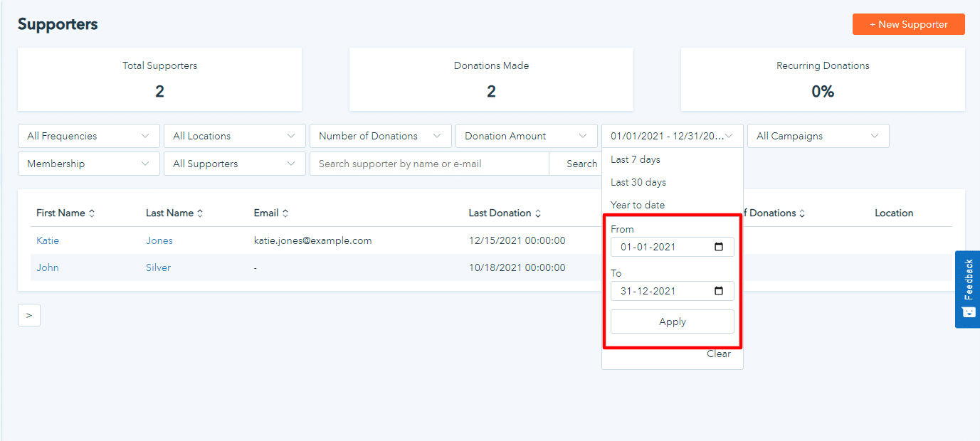Choose Year to date option
The width and height of the screenshot is (980, 441).
point(636,205)
